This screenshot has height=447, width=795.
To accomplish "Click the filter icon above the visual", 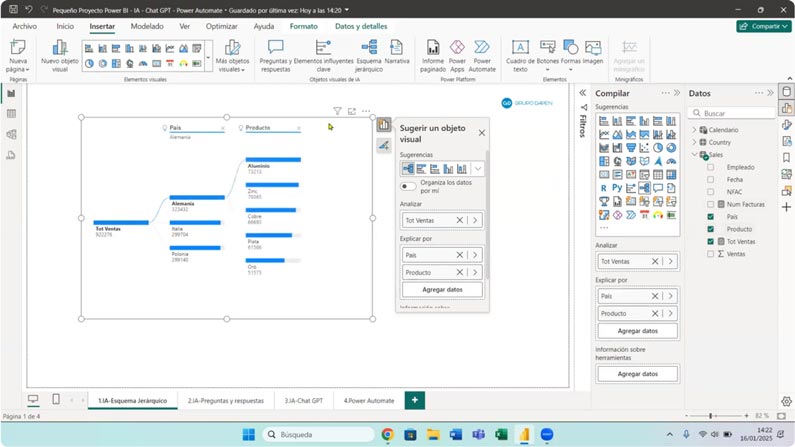I will 337,111.
